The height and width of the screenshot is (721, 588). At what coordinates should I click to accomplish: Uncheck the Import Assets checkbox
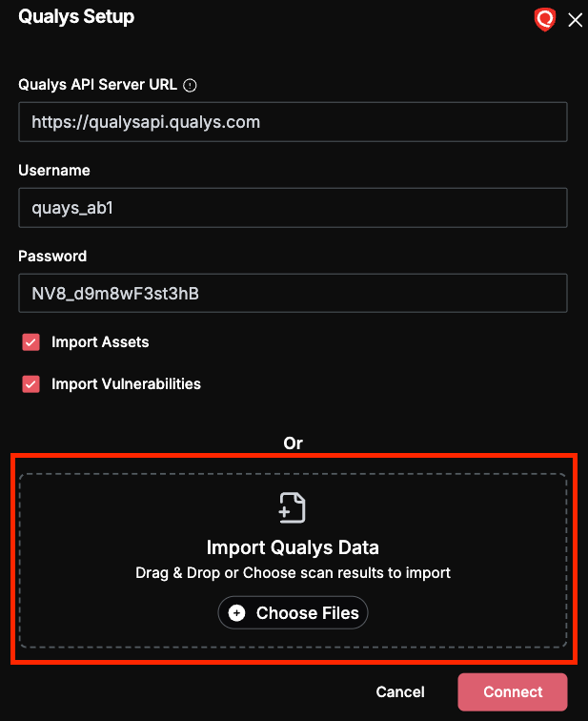click(x=30, y=342)
